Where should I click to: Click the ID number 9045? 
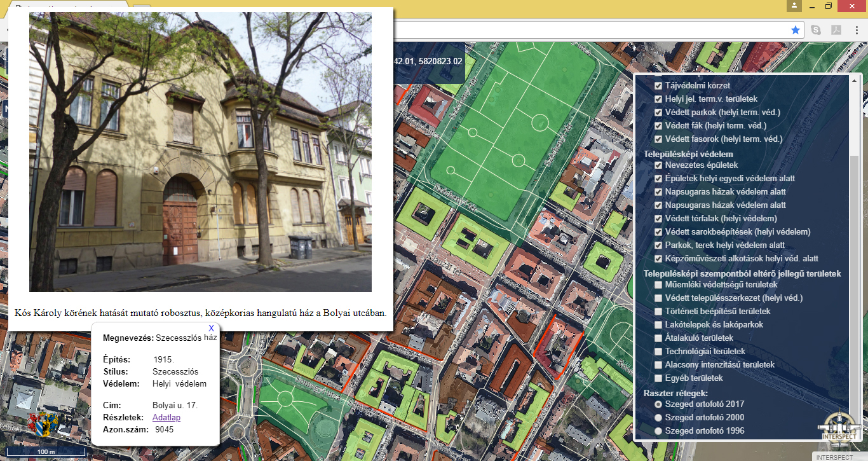coord(164,430)
